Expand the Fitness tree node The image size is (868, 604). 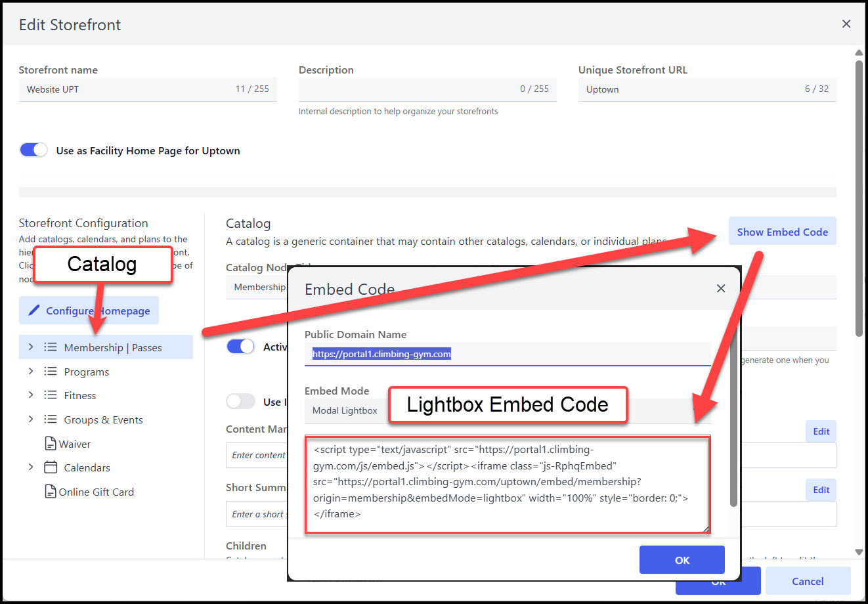31,395
